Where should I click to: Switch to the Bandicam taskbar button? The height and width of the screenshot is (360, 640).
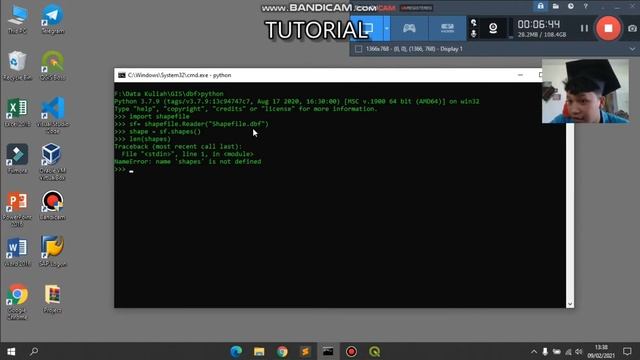point(351,351)
